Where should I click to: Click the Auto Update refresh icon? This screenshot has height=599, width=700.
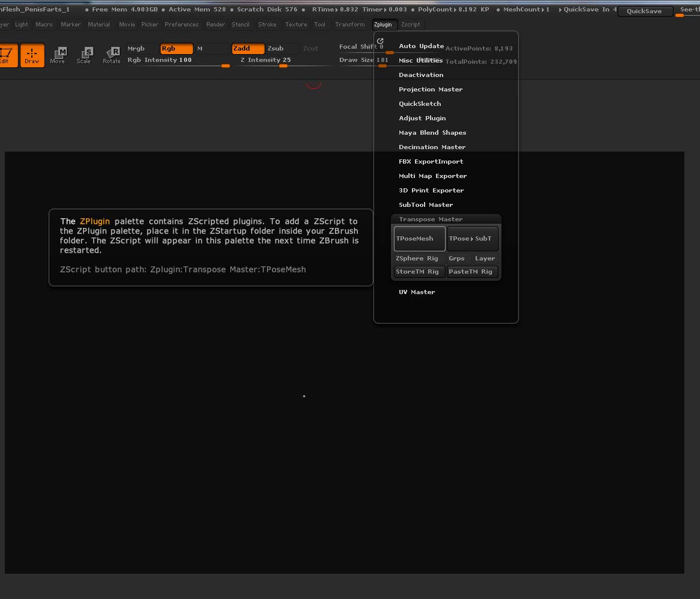click(380, 40)
